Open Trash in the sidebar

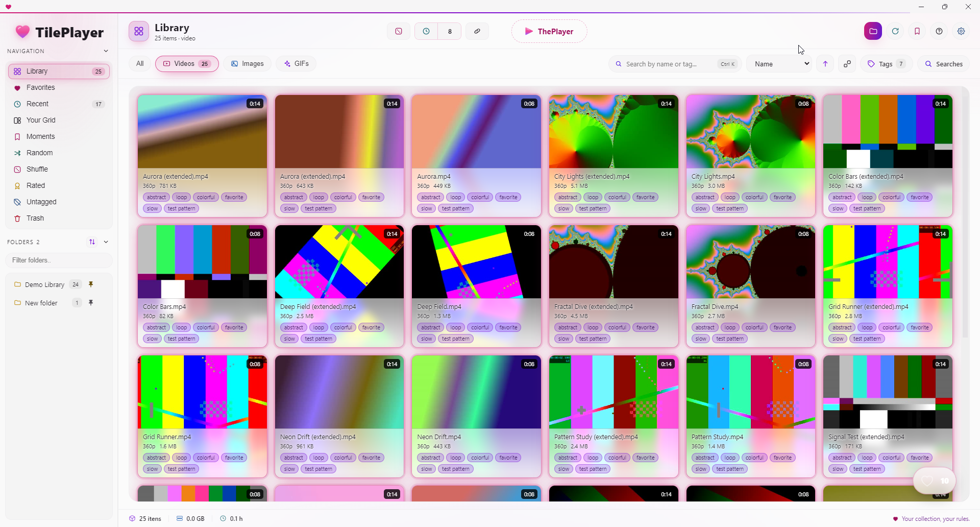(x=59, y=218)
